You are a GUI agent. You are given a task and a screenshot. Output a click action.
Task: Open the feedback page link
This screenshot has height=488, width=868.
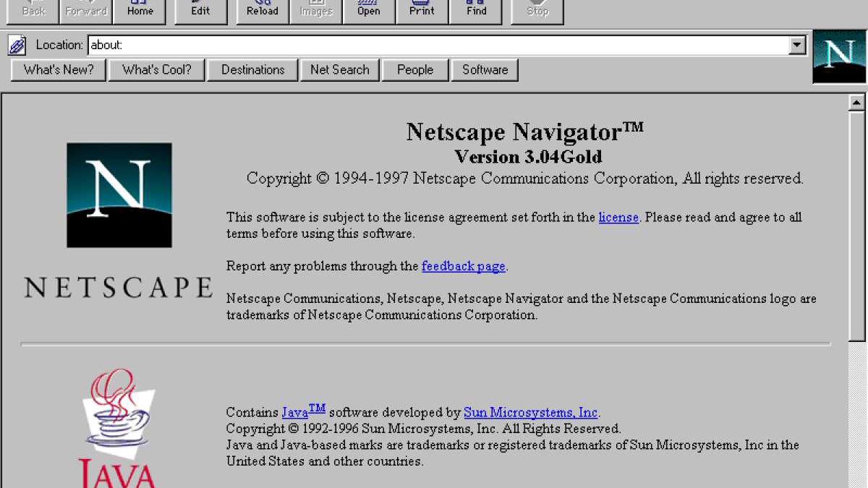pos(463,266)
